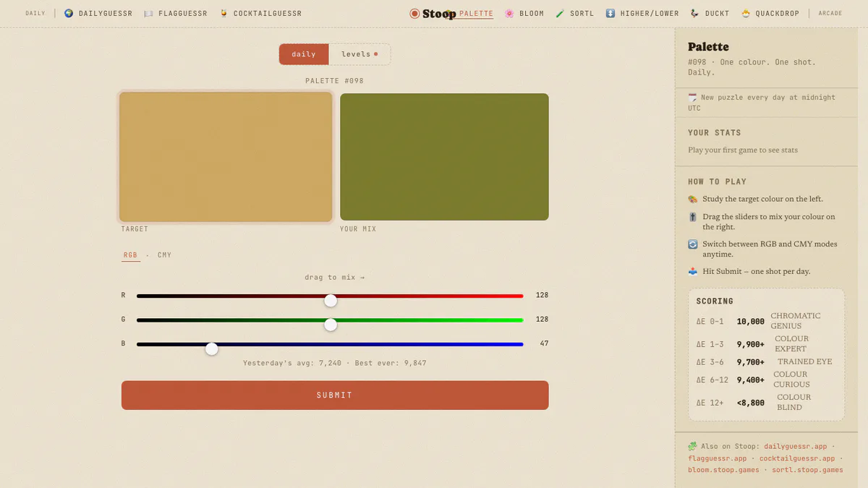The image size is (868, 488).
Task: Click the COLOUR EXPERT score row
Action: tap(766, 343)
